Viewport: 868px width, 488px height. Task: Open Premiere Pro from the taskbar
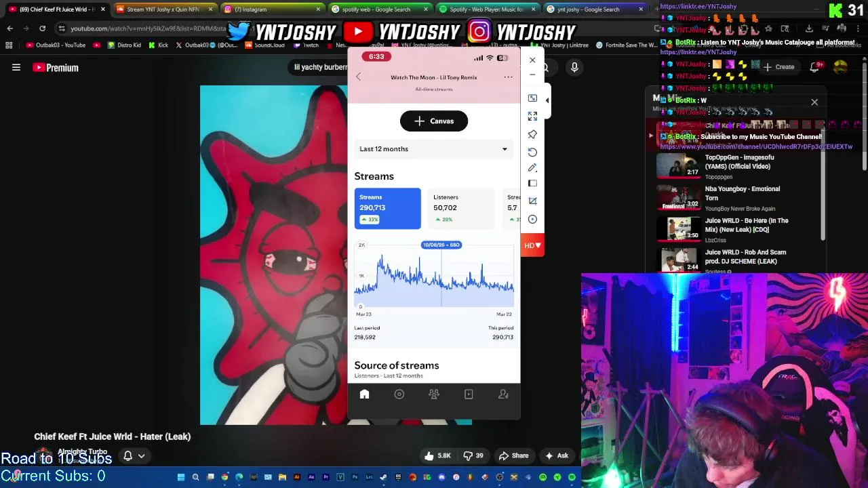tap(325, 477)
